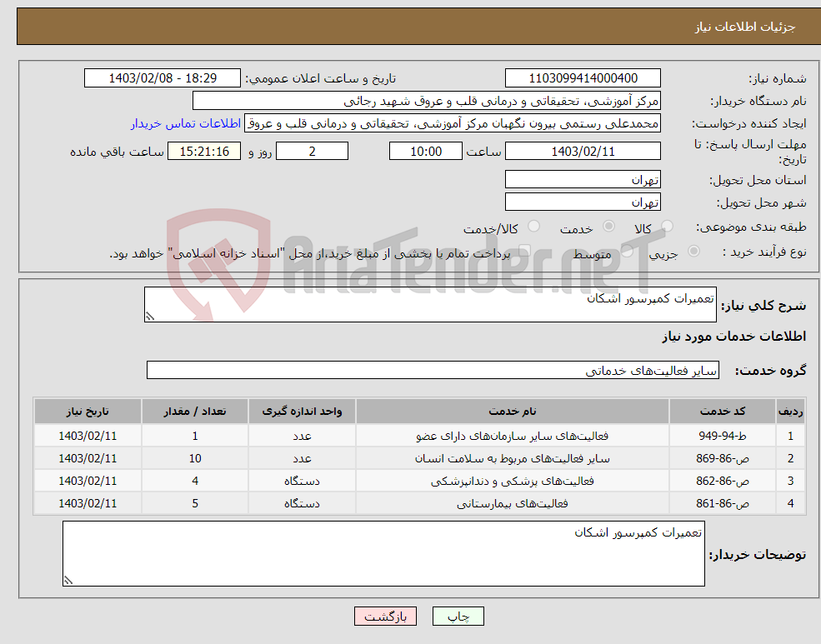The image size is (821, 644).
Task: Click فعالیت‌های بیمارستانی cell
Action: pyautogui.click(x=512, y=503)
